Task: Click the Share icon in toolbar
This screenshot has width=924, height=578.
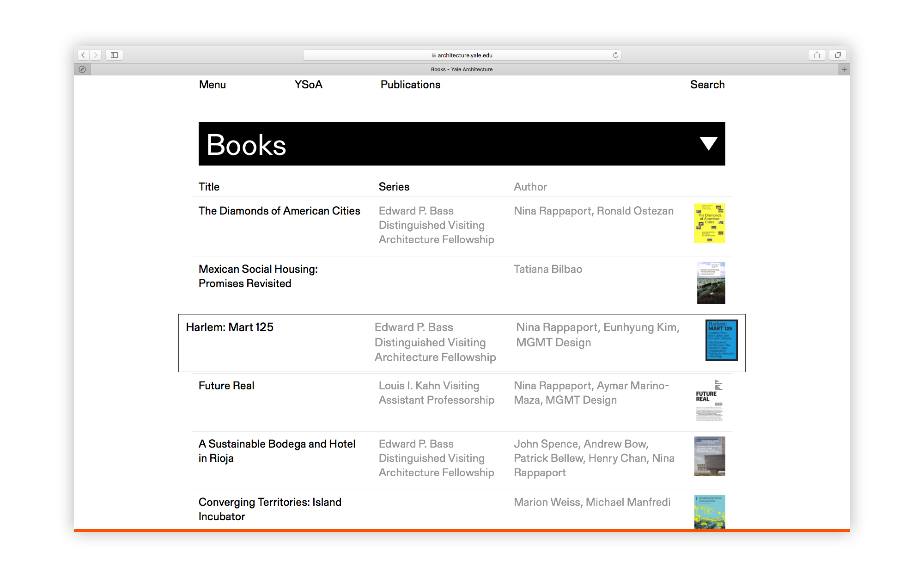Action: [817, 55]
